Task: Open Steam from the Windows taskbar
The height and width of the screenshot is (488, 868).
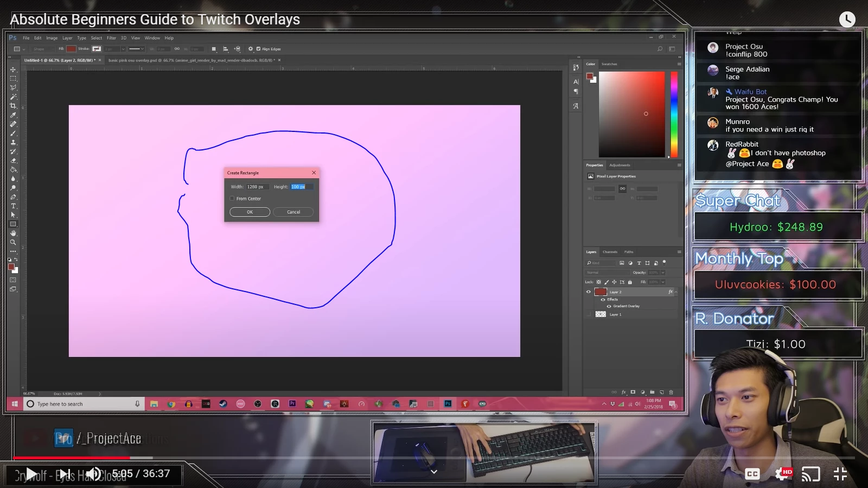Action: point(223,404)
